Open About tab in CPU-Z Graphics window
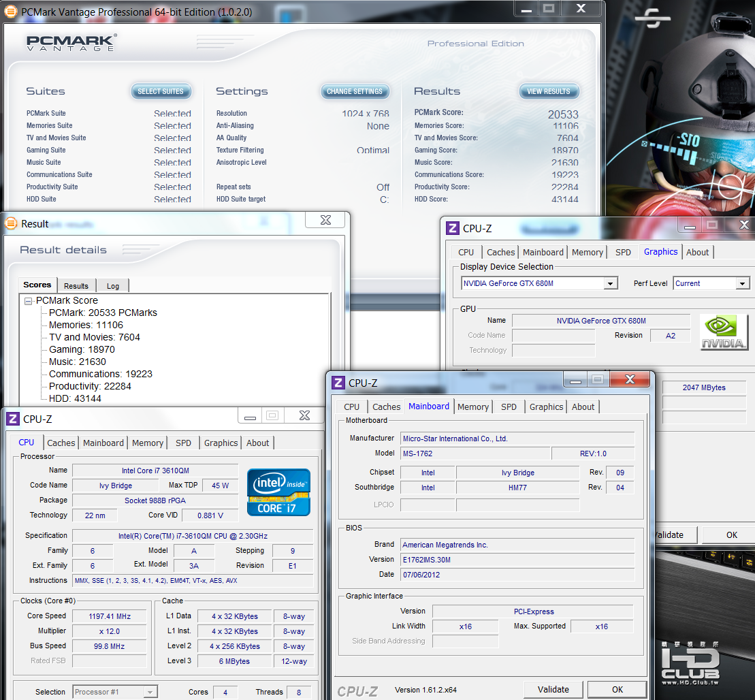Image resolution: width=755 pixels, height=700 pixels. 697,252
